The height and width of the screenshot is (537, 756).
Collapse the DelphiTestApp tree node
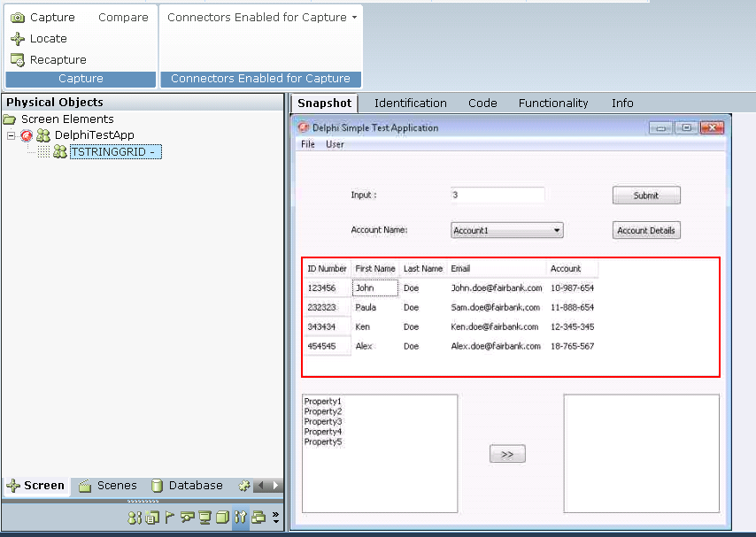point(12,135)
